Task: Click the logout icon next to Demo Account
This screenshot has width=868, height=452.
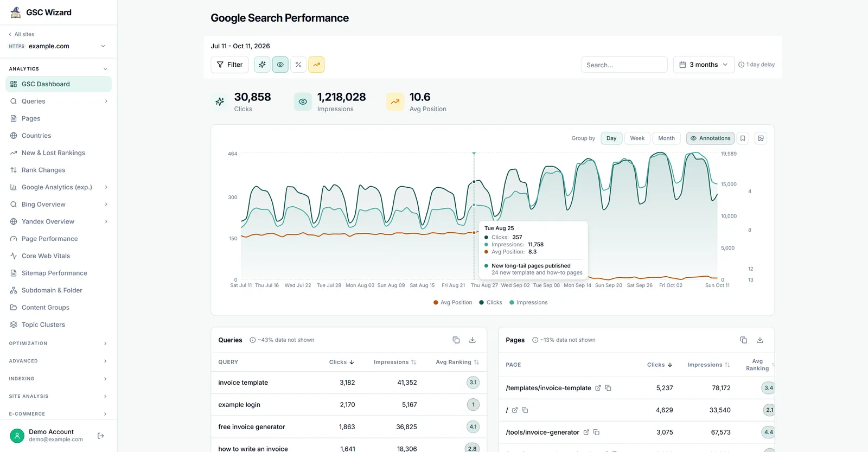Action: tap(100, 436)
